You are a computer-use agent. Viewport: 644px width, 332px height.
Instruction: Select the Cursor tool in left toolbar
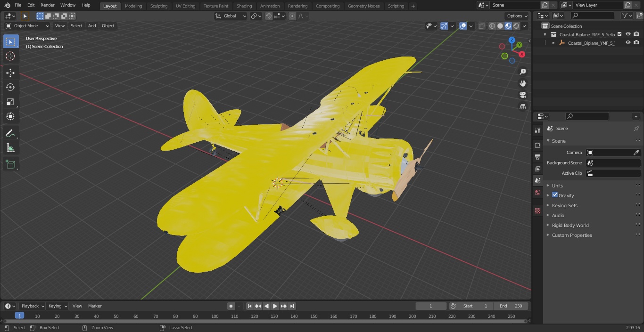[x=10, y=56]
